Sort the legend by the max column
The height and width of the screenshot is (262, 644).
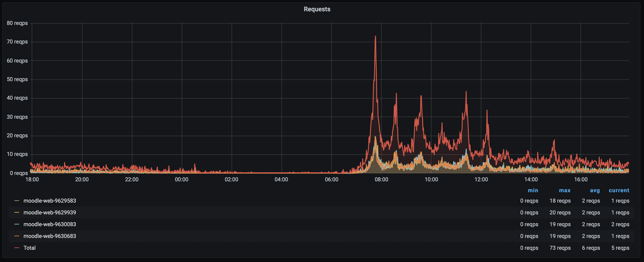[x=564, y=190]
